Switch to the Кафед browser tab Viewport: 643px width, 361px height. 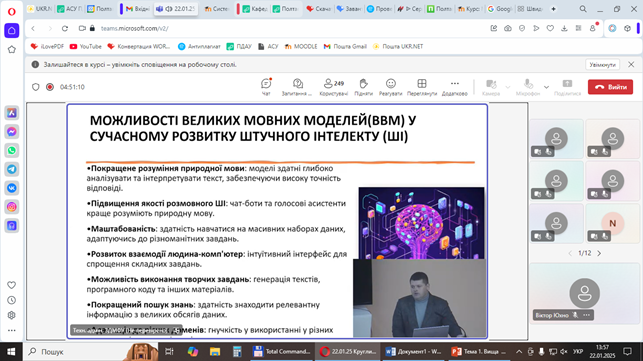(x=255, y=9)
